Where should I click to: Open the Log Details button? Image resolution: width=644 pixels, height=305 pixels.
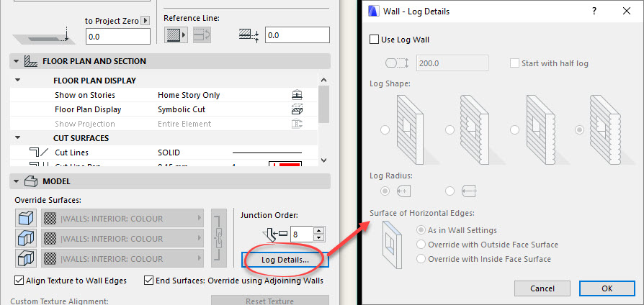tap(285, 260)
